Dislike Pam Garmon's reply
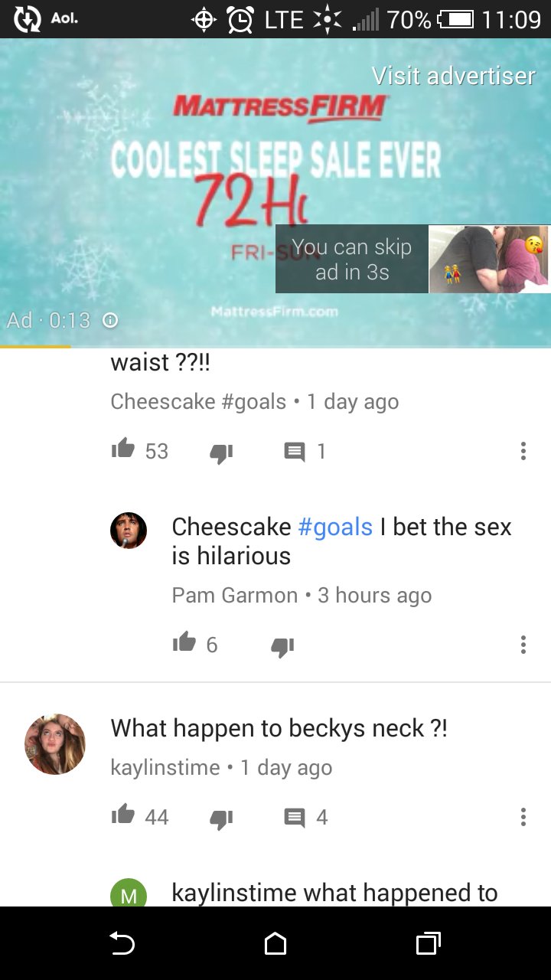Screen dimensions: 551x980 (x=282, y=646)
